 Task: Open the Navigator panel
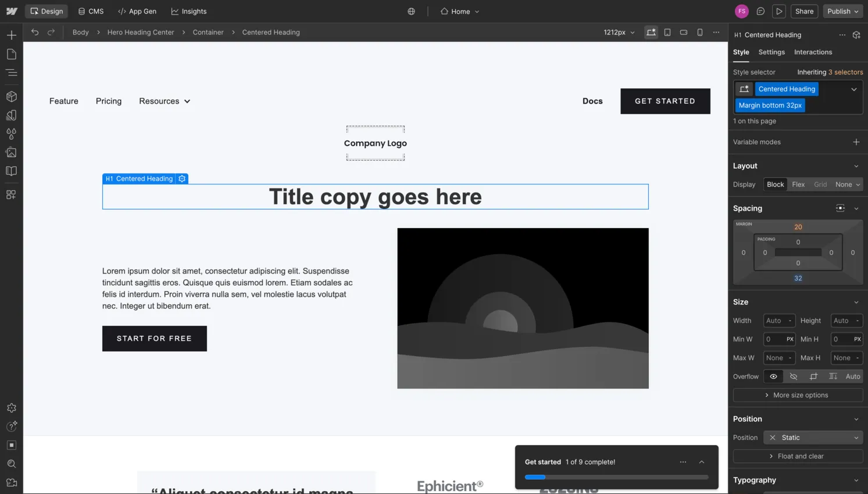coord(10,73)
